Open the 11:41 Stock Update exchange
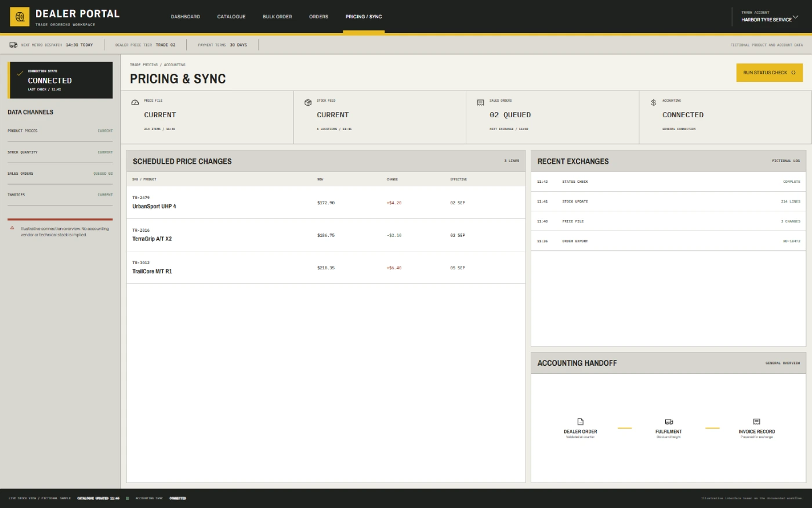This screenshot has width=812, height=508. click(x=669, y=201)
